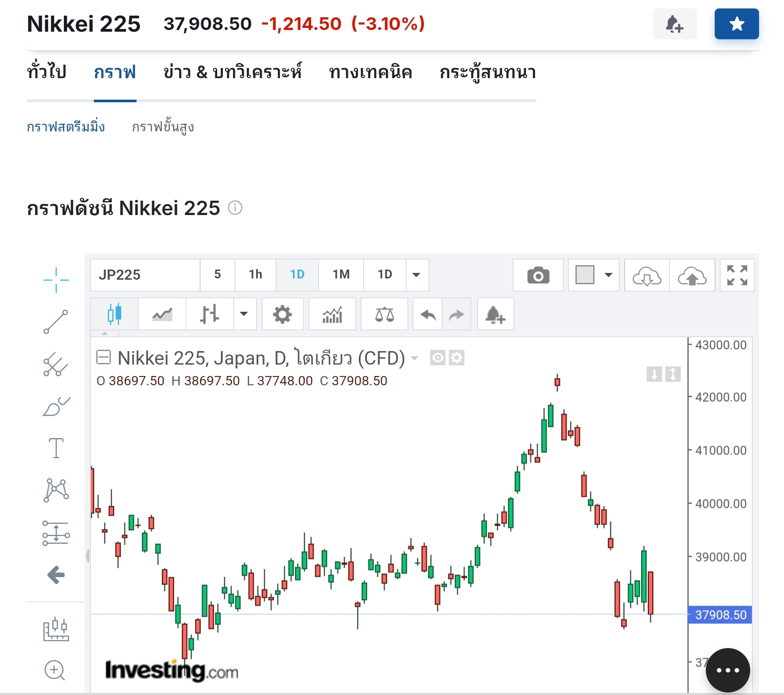Open the indicators chart icon
The image size is (784, 695).
click(x=332, y=314)
